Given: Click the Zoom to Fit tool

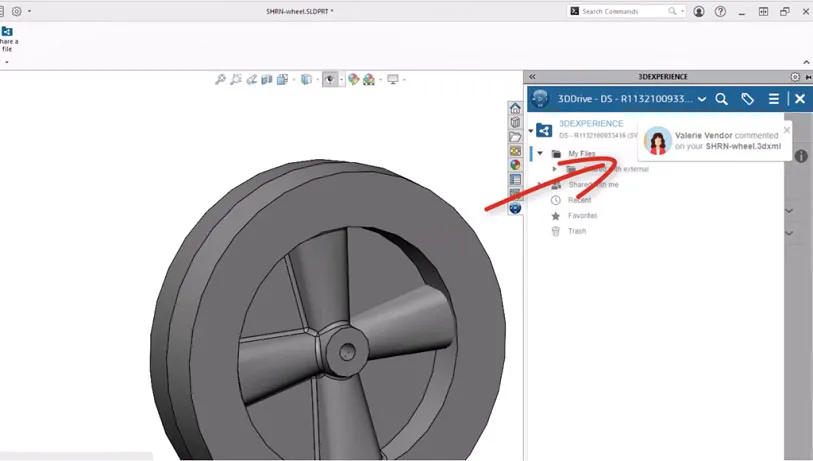Looking at the screenshot, I should 220,79.
